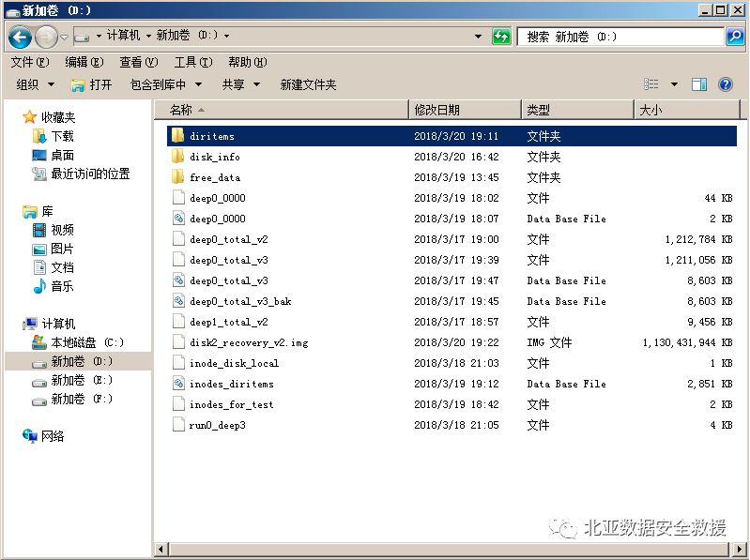
Task: Click the 8,603 KB deep0_total_v3 database icon
Action: click(178, 280)
